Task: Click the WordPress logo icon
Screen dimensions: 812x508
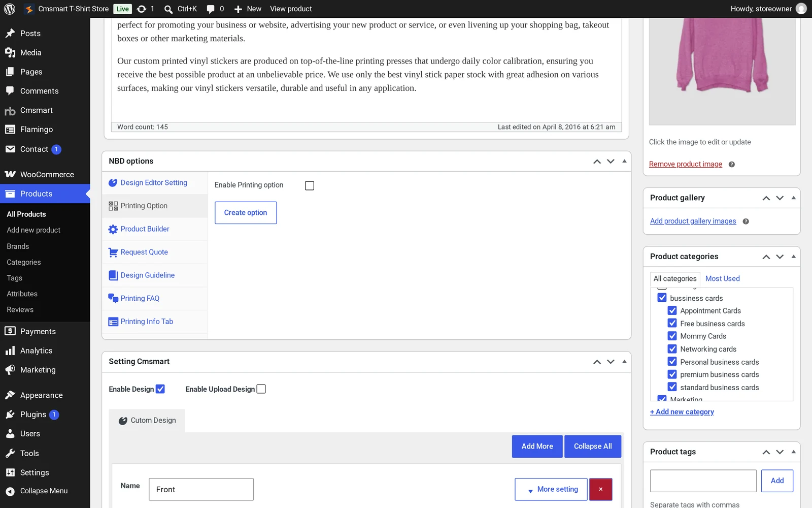Action: (x=10, y=9)
